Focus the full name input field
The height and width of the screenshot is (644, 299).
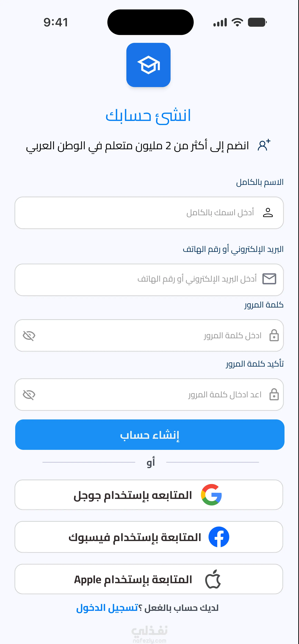pos(149,213)
